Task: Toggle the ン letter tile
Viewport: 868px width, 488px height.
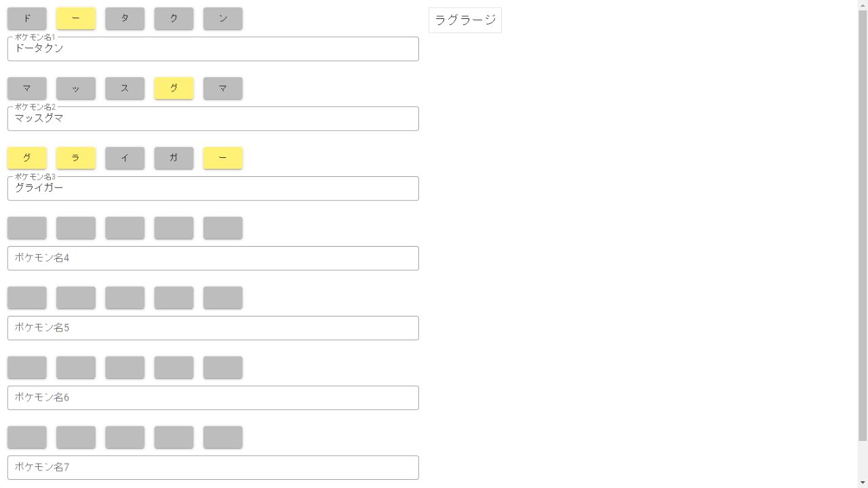Action: tap(222, 19)
